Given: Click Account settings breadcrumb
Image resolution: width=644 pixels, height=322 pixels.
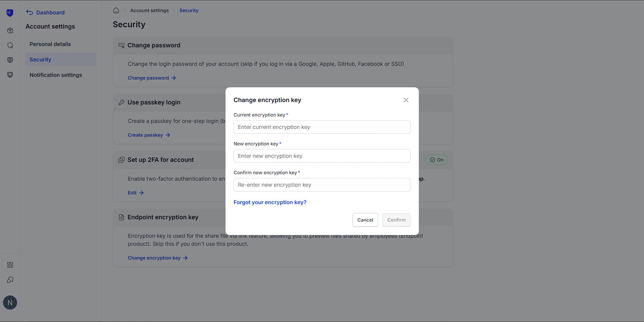Looking at the screenshot, I should 149,10.
